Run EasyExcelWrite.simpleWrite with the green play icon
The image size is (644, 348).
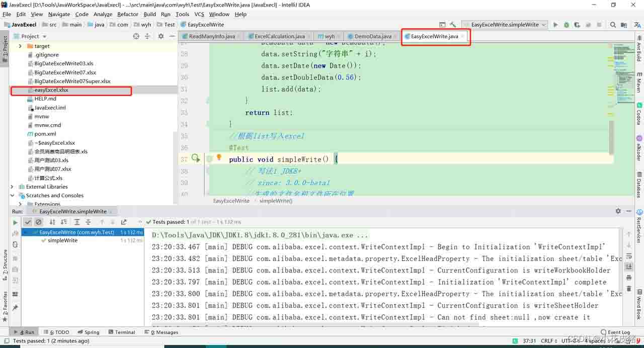coord(555,25)
